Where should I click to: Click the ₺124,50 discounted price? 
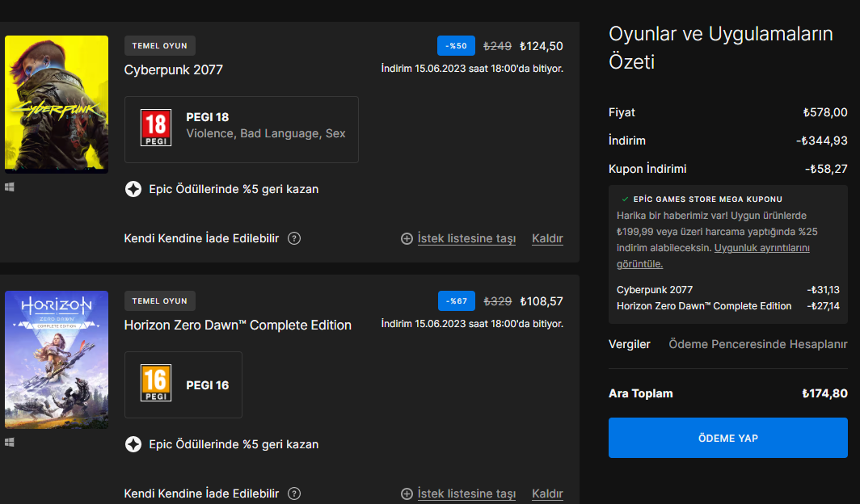[x=542, y=47]
